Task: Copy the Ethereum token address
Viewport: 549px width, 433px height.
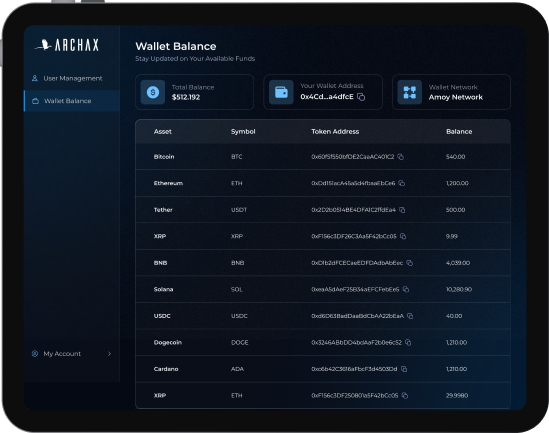Action: pos(402,183)
